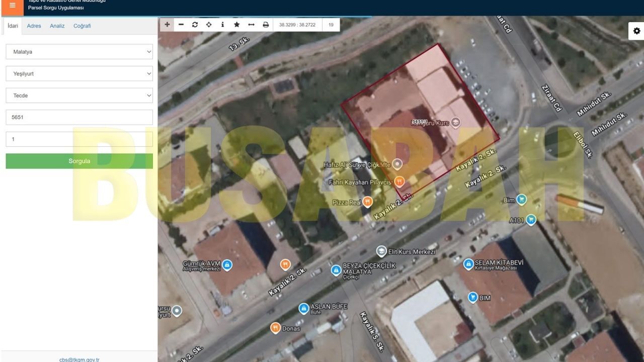Zoom in with the plus tool
Viewport: 644px width, 362px height.
(x=167, y=25)
